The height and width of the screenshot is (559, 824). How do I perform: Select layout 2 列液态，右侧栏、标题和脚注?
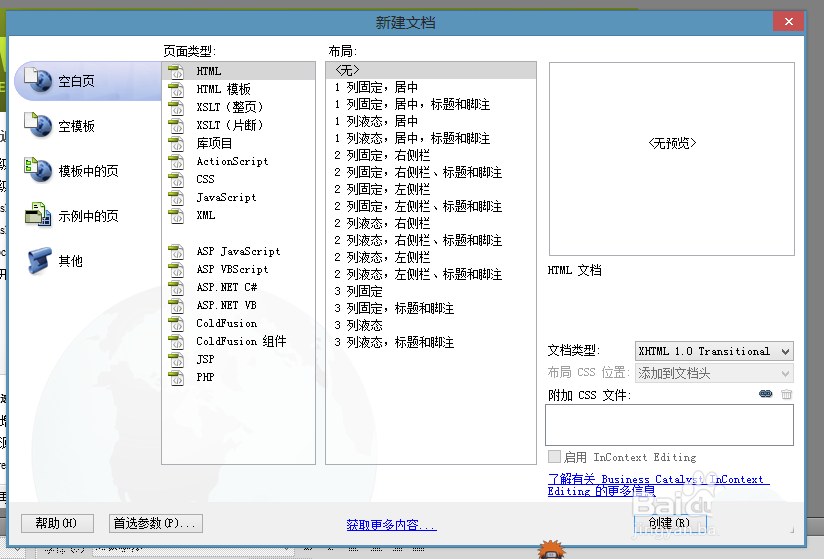431,240
